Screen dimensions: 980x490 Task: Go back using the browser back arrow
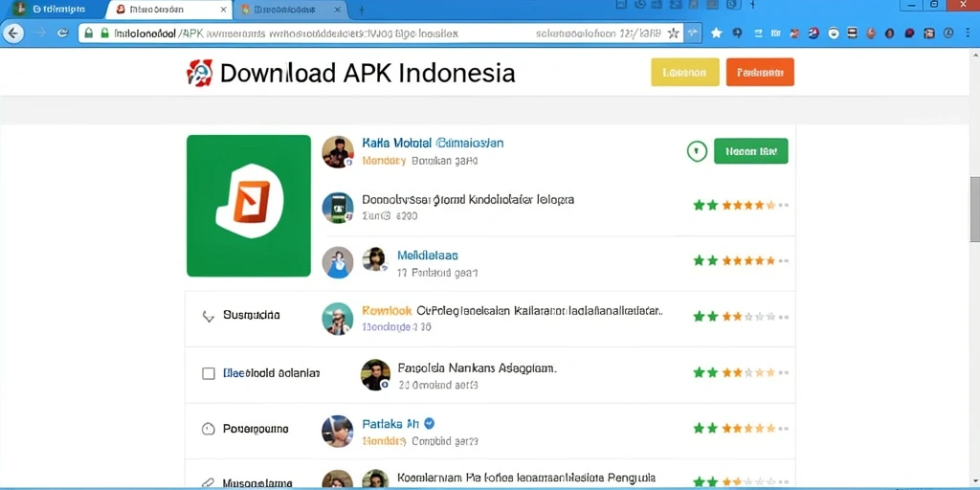coord(13,33)
